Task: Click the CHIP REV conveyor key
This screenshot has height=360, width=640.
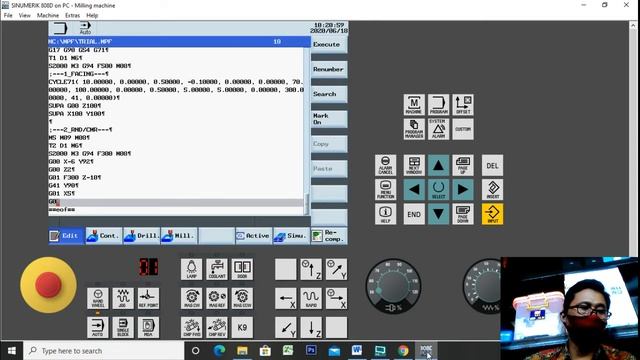Action: coord(217,327)
